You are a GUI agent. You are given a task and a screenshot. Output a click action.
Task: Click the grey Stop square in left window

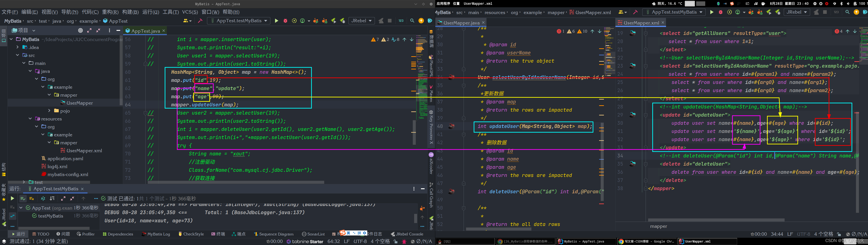[x=390, y=21]
